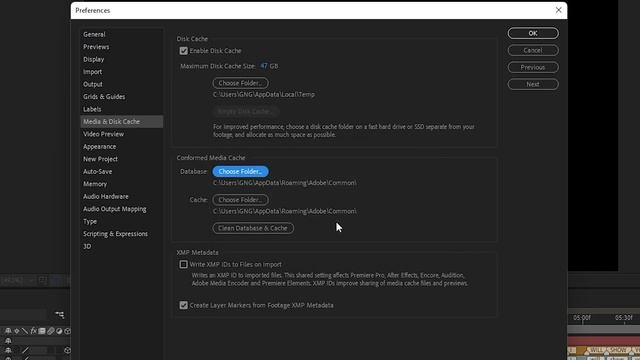Click the gray work area bar in timeline
Viewport: 640px width, 360px height.
coord(604,329)
